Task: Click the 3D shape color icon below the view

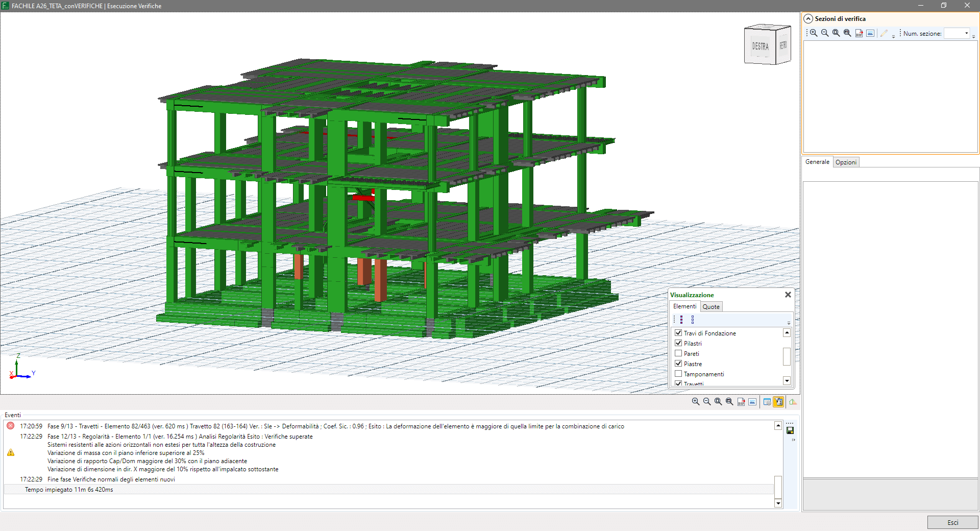Action: [793, 402]
